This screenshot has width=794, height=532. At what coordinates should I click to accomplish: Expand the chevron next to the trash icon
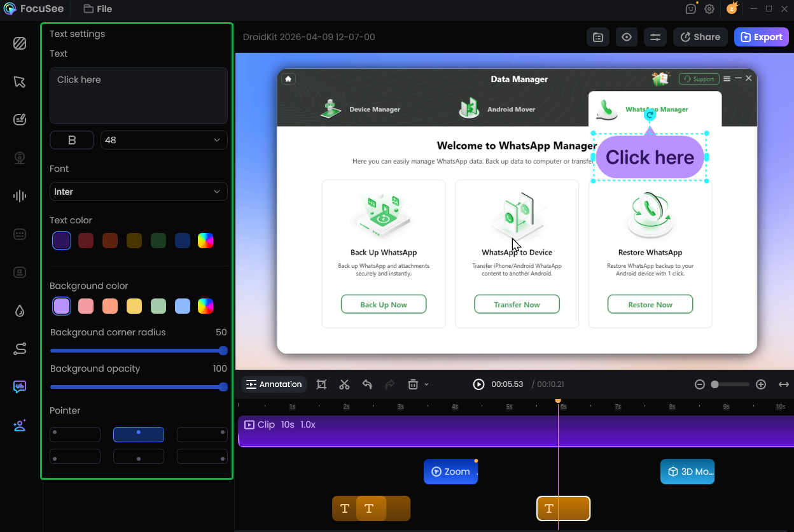click(425, 384)
